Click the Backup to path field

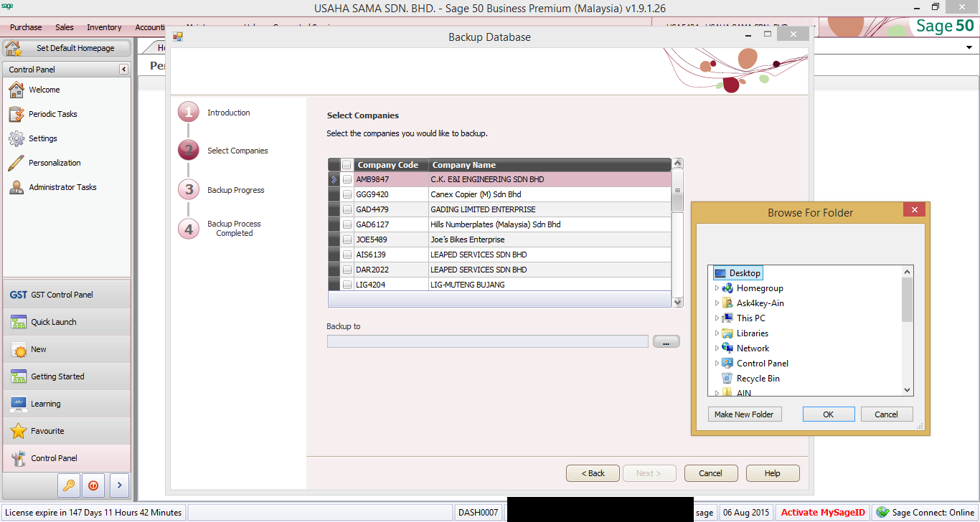487,342
